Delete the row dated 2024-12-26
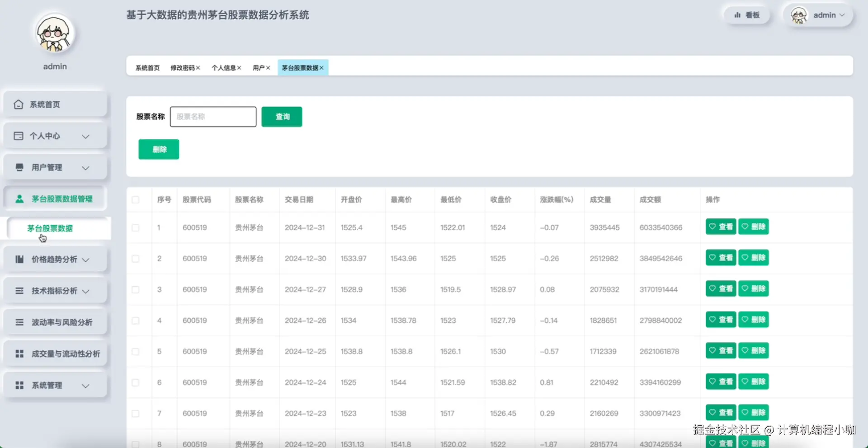Screen dimensions: 868x448 [x=754, y=320]
